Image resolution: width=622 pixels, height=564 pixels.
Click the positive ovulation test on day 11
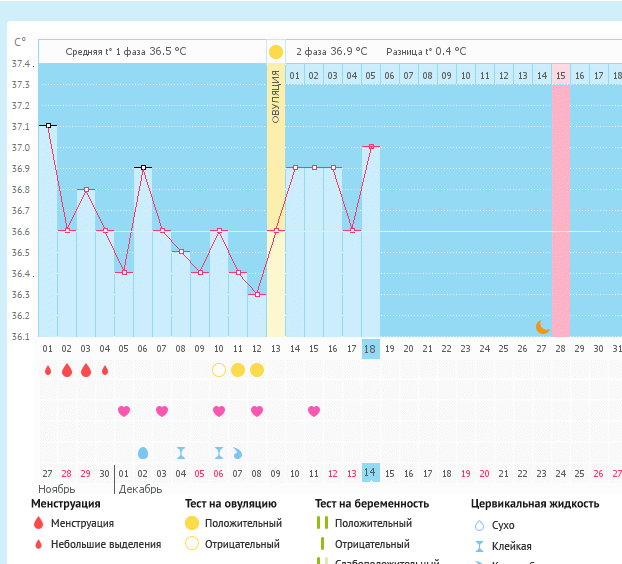pos(238,370)
